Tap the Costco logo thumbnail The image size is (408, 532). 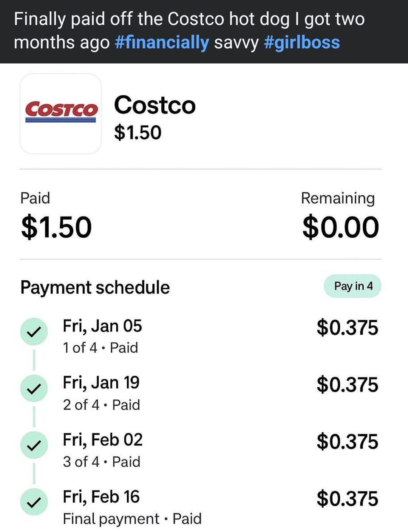click(60, 113)
